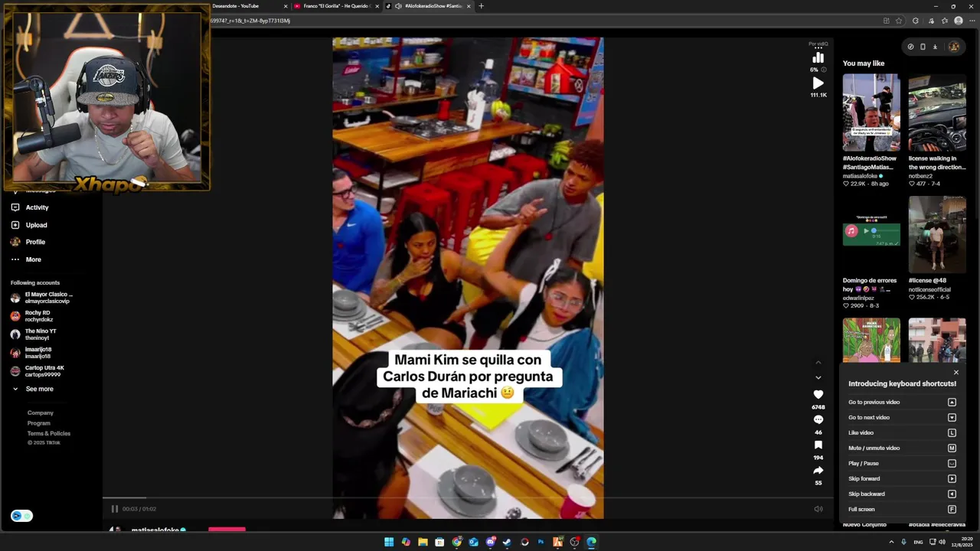Open browser profile avatar in toolbar
The height and width of the screenshot is (551, 980).
click(959, 21)
